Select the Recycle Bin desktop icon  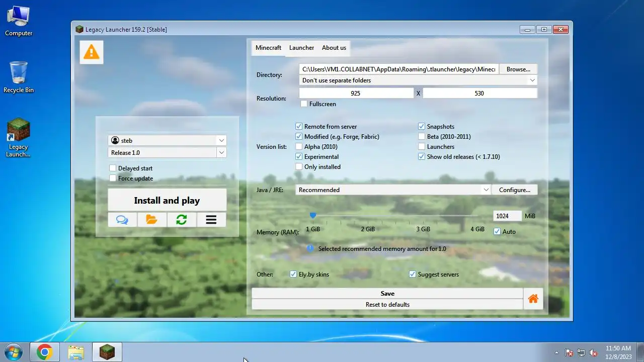pyautogui.click(x=19, y=77)
